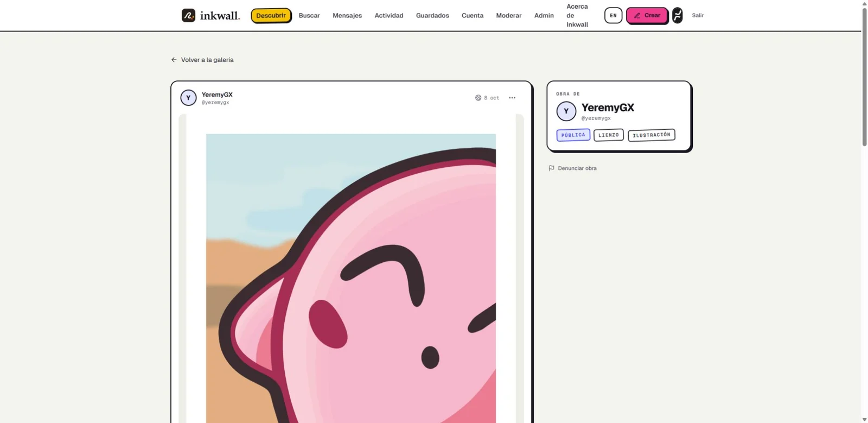Select Actividad in the navigation bar

[x=389, y=15]
